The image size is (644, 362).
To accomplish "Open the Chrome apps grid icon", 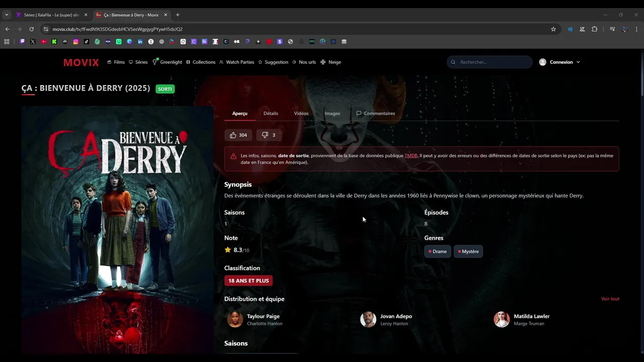I will tap(7, 42).
